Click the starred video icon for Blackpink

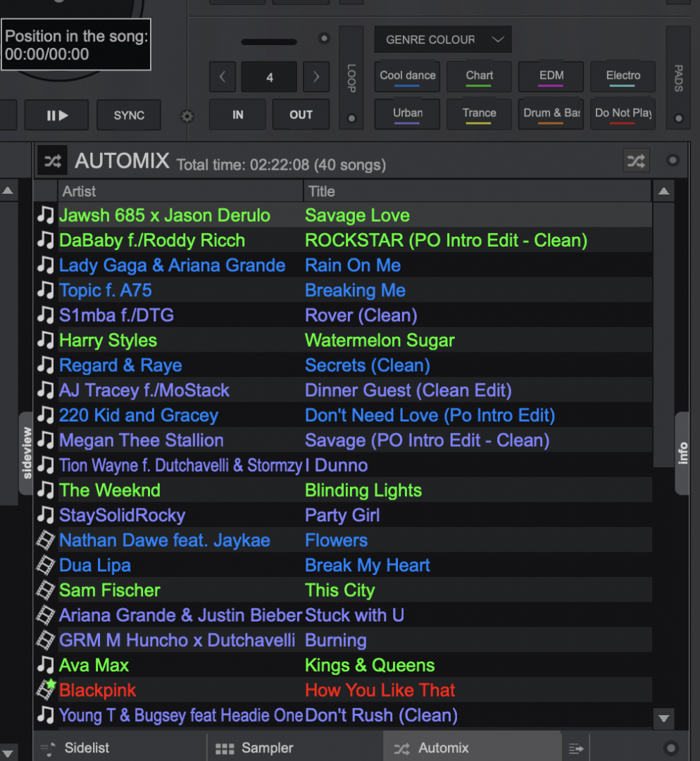coord(46,690)
